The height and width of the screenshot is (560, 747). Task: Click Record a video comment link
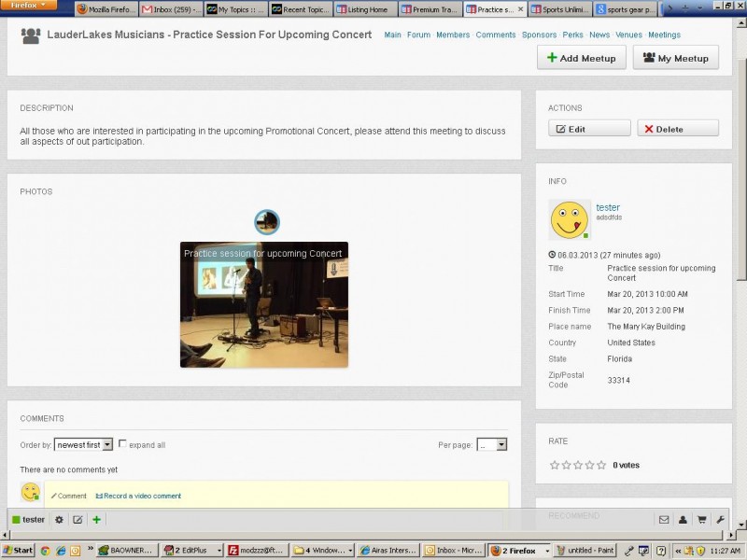(x=138, y=496)
